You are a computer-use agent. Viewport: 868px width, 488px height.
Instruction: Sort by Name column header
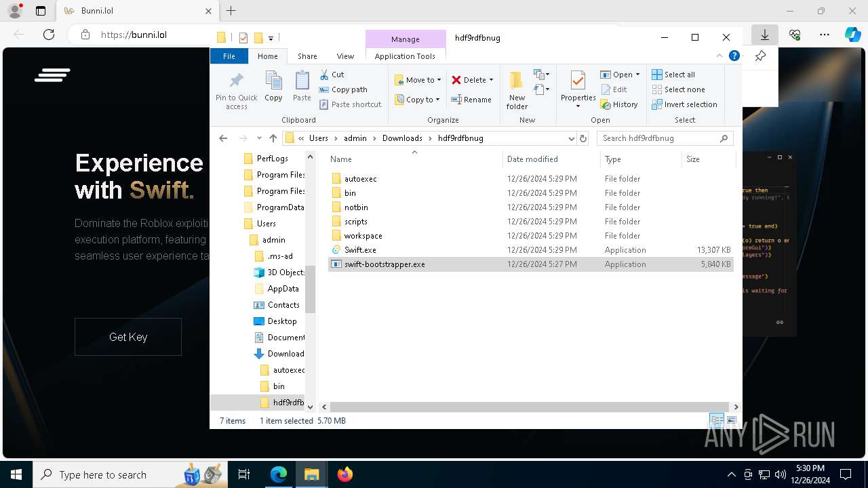tap(414, 159)
